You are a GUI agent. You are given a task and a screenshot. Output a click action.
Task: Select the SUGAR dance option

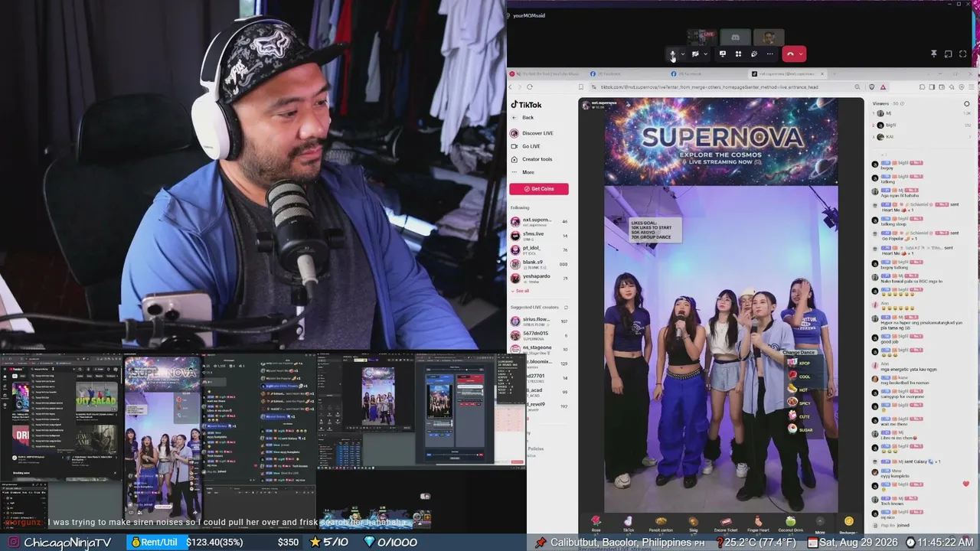pyautogui.click(x=800, y=430)
